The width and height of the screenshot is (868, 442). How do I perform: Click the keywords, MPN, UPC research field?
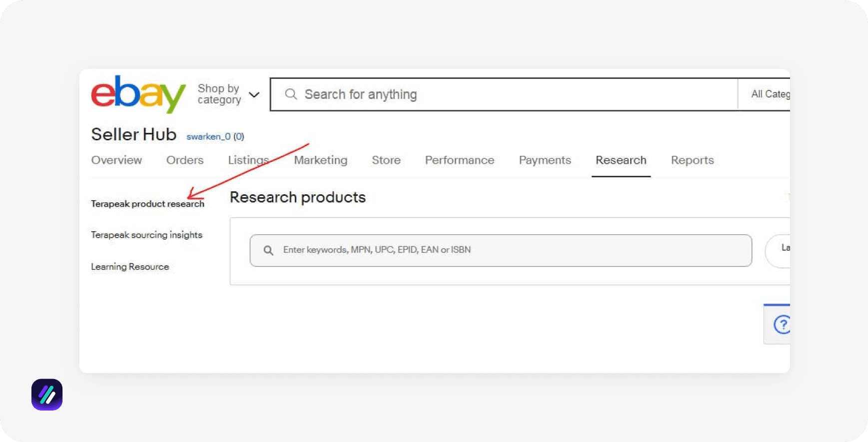(501, 250)
